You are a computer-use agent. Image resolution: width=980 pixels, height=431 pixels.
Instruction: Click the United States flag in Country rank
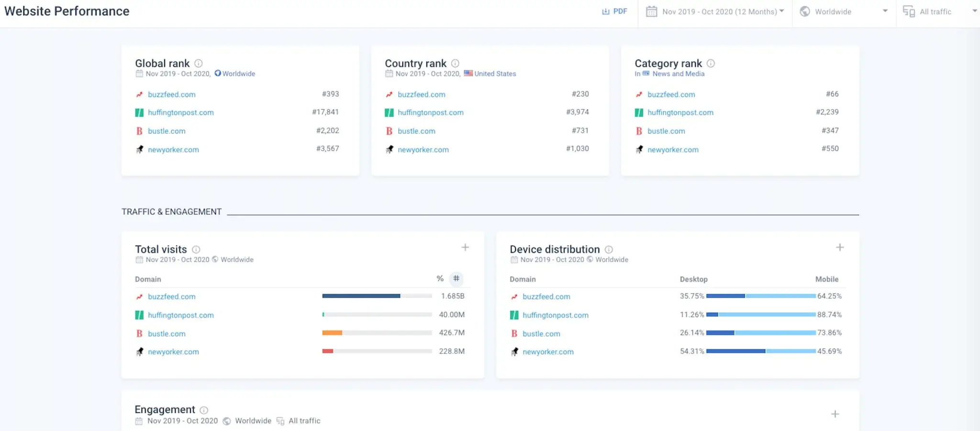[x=468, y=73]
